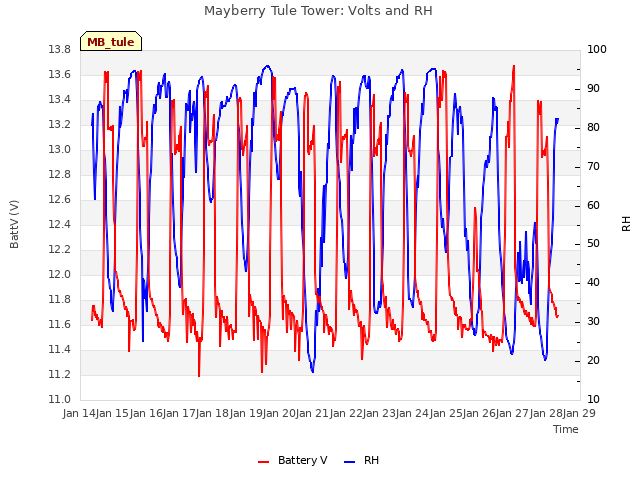This screenshot has width=640, height=480.
Task: Click the 20 right axis value
Action: [x=593, y=361]
